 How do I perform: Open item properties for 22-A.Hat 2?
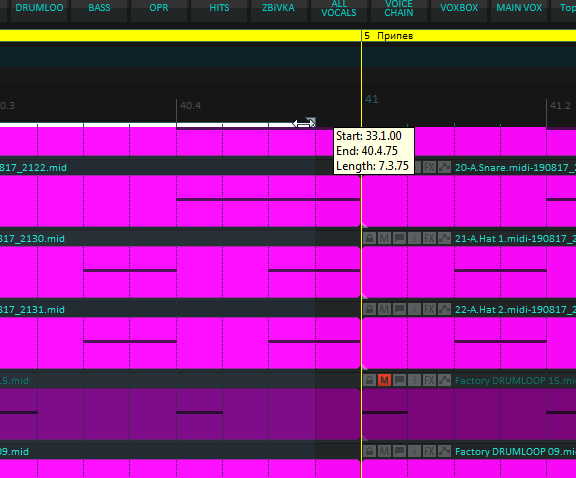(x=414, y=309)
